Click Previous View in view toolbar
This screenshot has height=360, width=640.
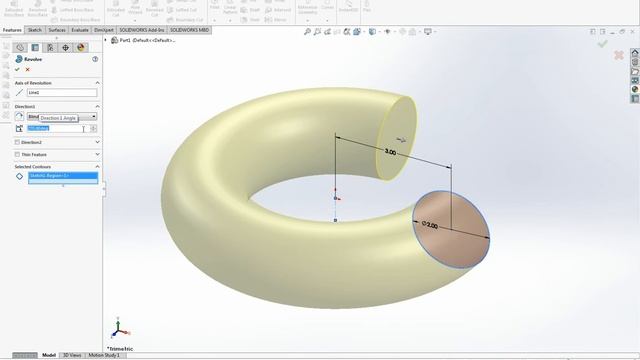[x=327, y=31]
